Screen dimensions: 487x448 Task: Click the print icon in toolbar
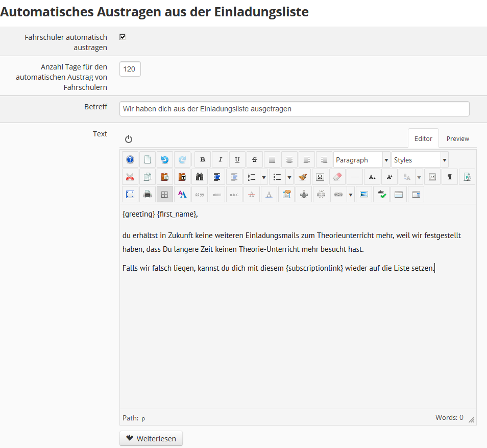pyautogui.click(x=148, y=195)
